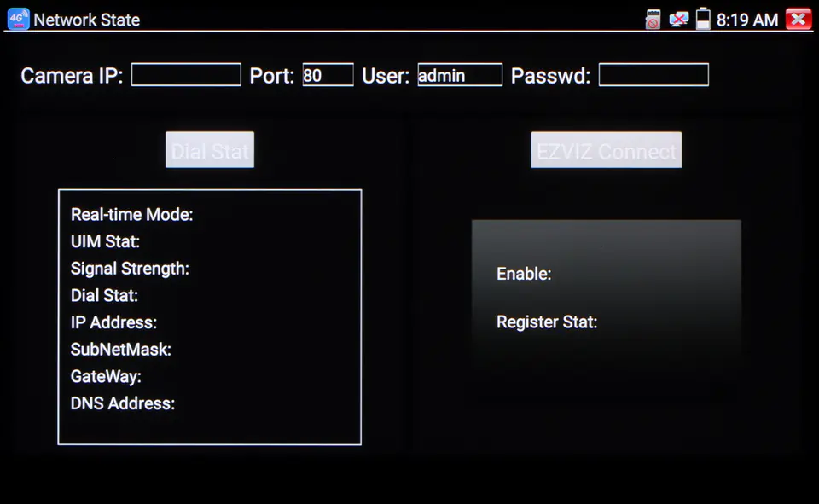Click into the Passwd input box

653,75
